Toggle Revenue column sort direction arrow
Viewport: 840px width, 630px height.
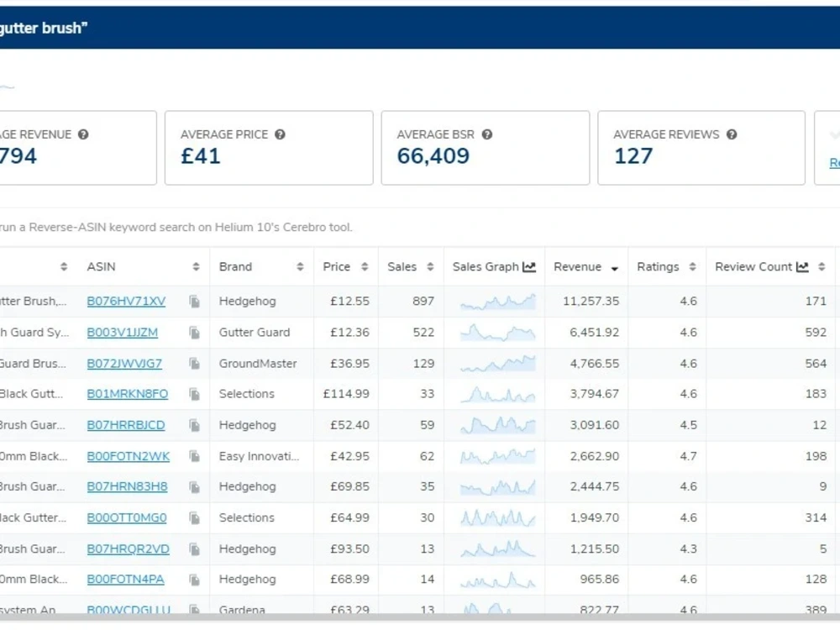(615, 269)
